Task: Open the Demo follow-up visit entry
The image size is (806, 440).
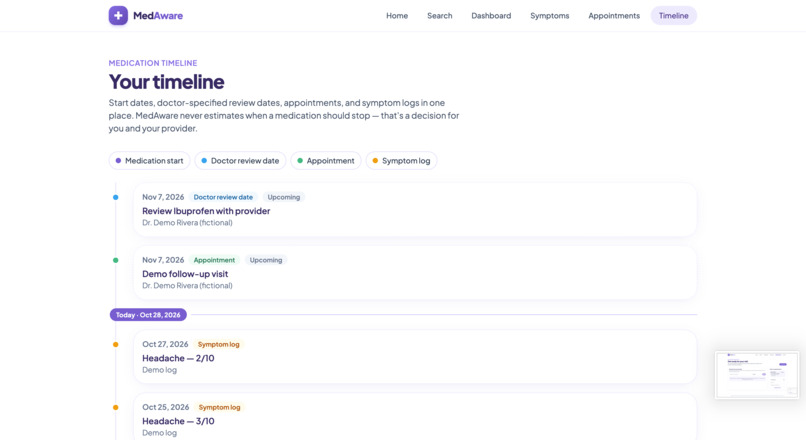Action: click(x=415, y=273)
